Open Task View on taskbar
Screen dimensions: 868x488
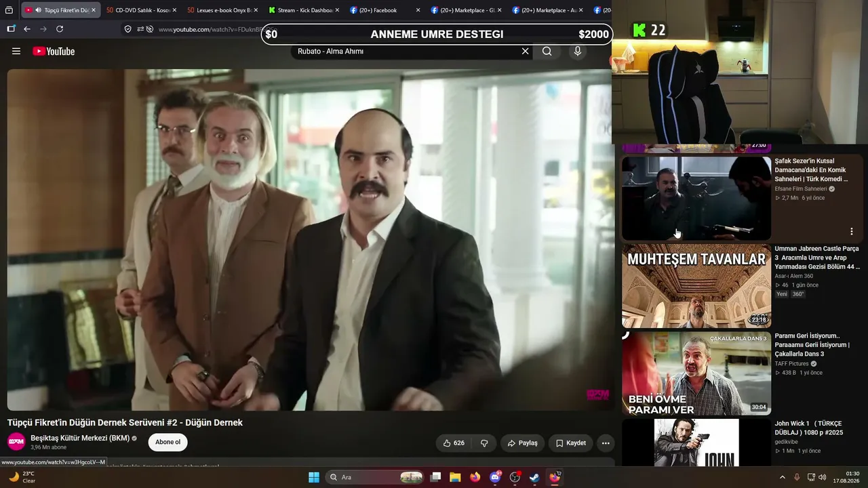pyautogui.click(x=436, y=477)
